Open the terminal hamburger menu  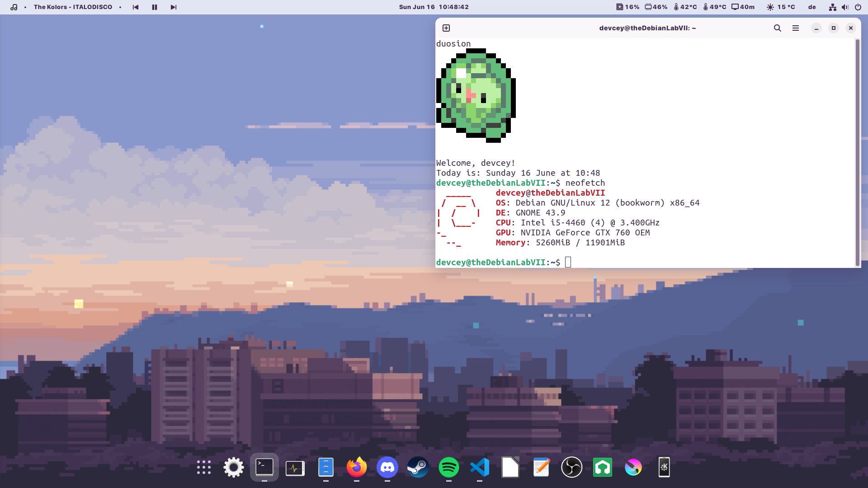[796, 28]
